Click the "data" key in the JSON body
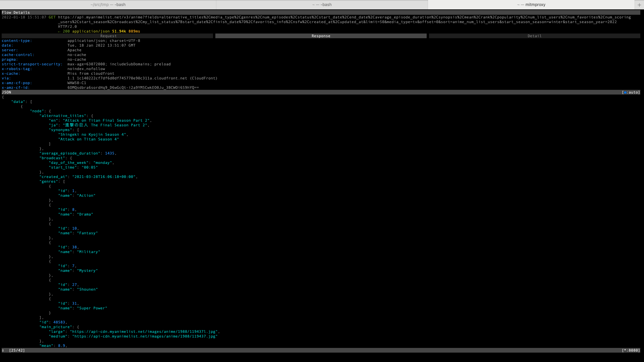This screenshot has height=362, width=644. pos(18,102)
